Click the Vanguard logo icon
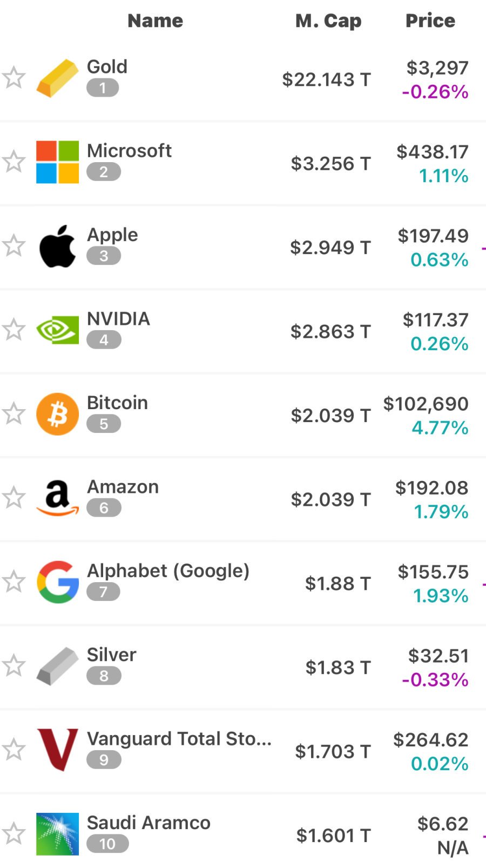This screenshot has width=486, height=868. (57, 750)
